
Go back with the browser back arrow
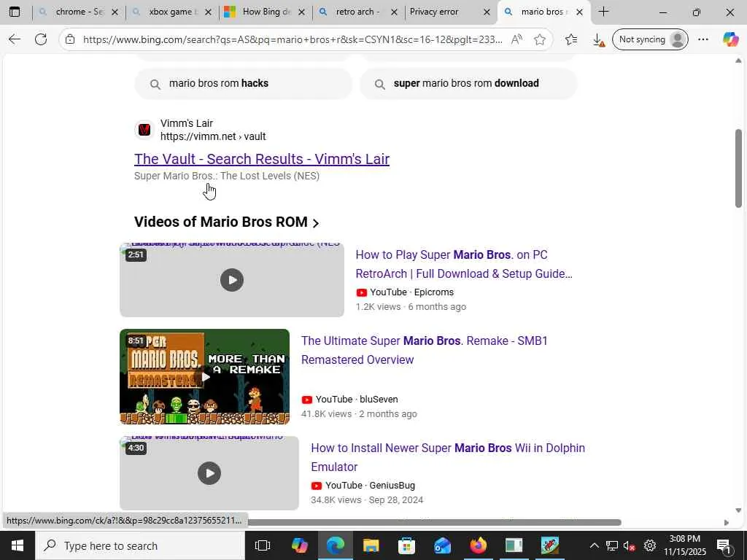click(15, 39)
